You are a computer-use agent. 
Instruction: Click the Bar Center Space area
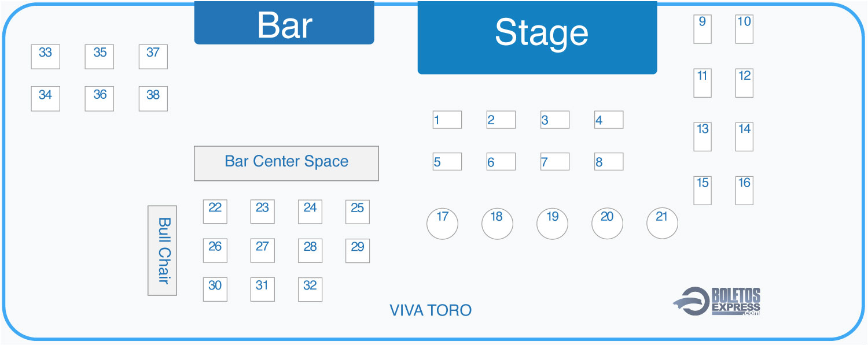click(286, 164)
